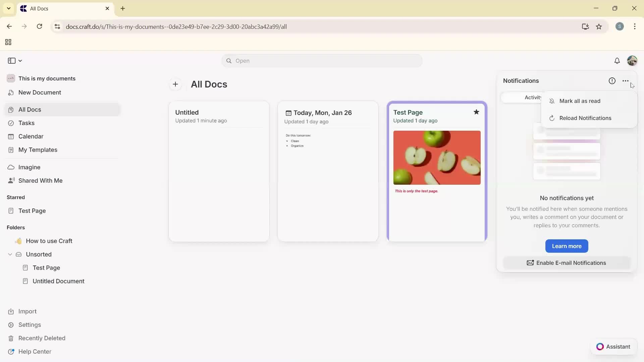Open the user profile avatar menu
The width and height of the screenshot is (644, 362).
click(632, 61)
